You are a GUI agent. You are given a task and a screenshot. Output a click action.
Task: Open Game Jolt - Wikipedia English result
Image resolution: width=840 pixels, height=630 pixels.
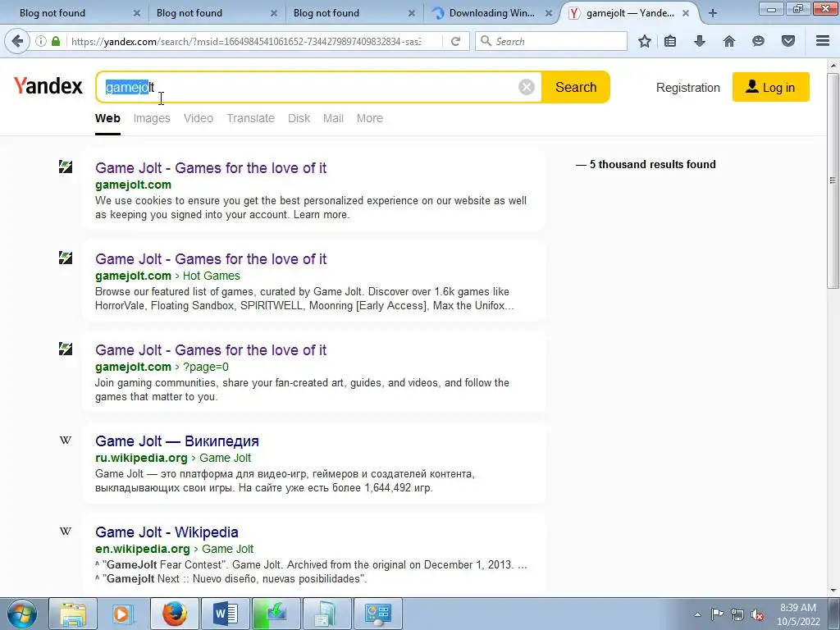[167, 532]
